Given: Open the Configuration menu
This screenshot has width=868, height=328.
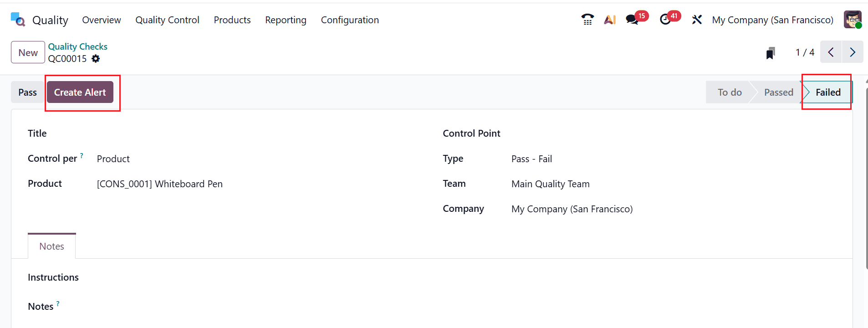Looking at the screenshot, I should coord(350,20).
